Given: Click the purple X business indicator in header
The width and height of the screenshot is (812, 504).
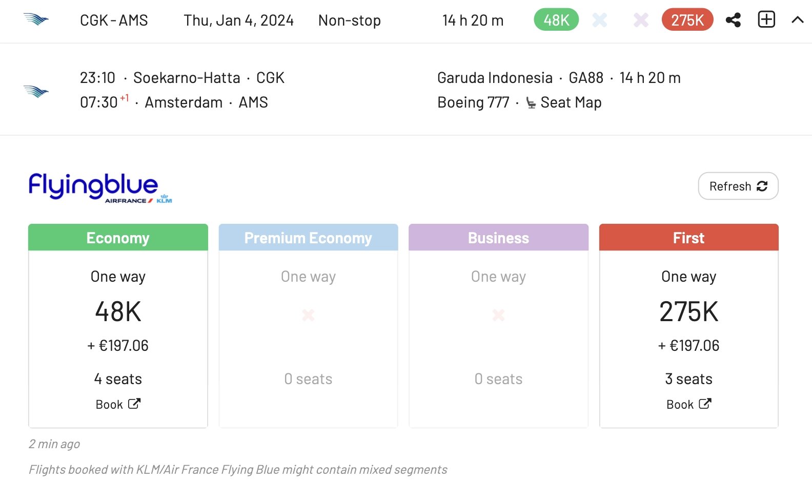Looking at the screenshot, I should point(641,20).
